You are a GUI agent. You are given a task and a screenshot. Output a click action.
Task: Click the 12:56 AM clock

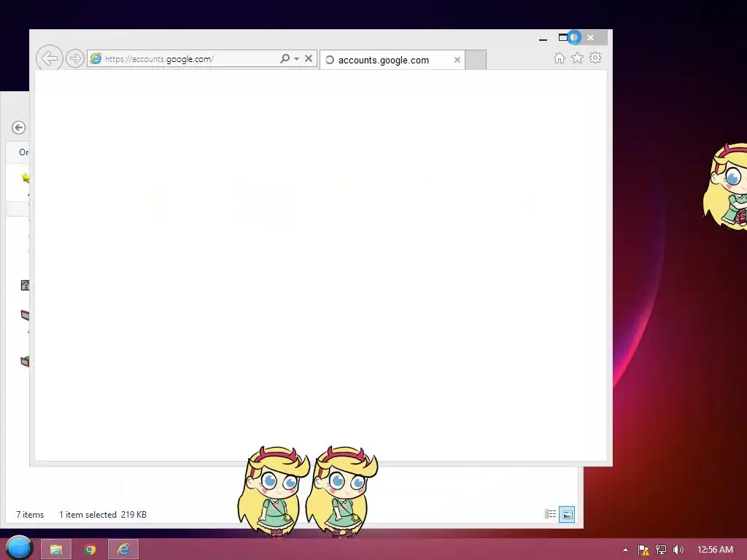tap(715, 550)
